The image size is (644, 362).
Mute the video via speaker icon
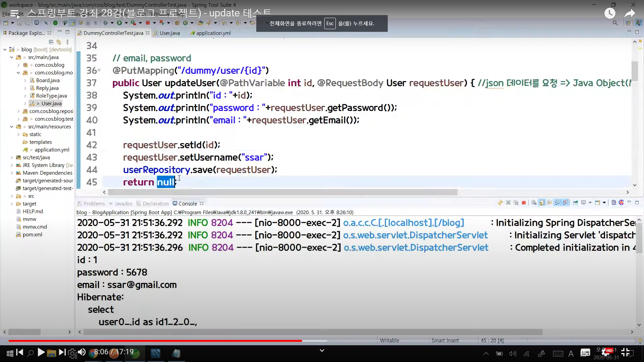coord(82,352)
